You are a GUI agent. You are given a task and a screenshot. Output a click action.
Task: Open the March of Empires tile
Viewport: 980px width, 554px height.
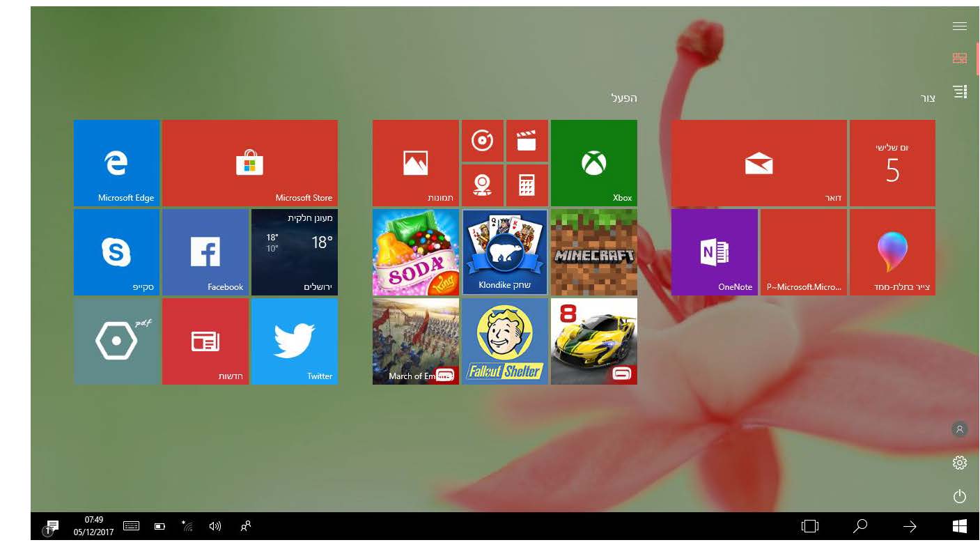tap(416, 341)
